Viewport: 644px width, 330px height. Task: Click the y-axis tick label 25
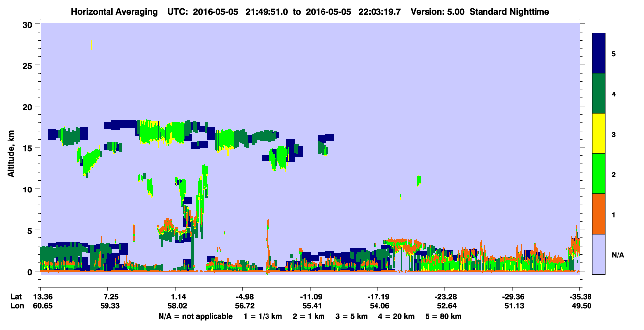pos(29,65)
